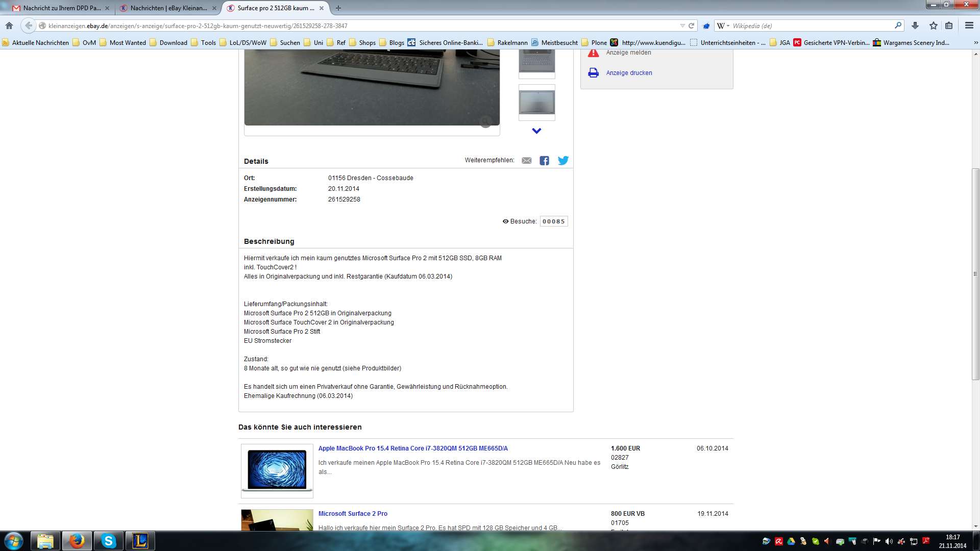Select the keyboard thumbnail image
Screen dimensions: 980x551
[x=536, y=63]
